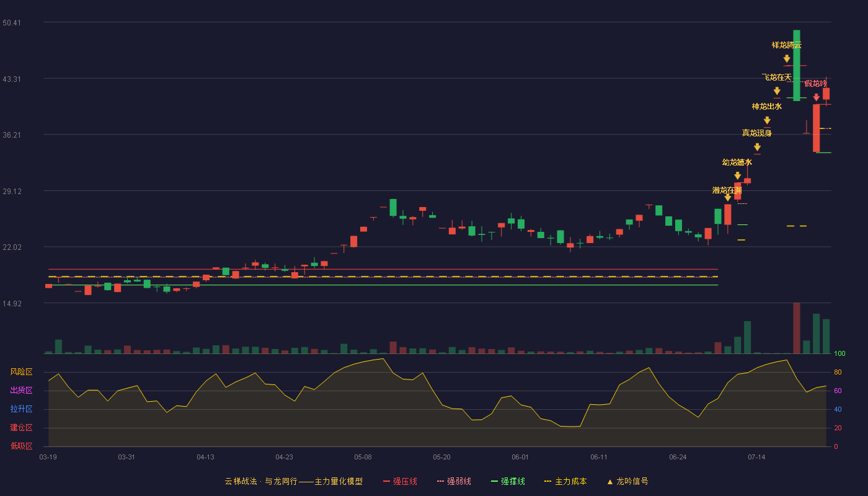Select the tallest dark red volume bar

point(797,328)
